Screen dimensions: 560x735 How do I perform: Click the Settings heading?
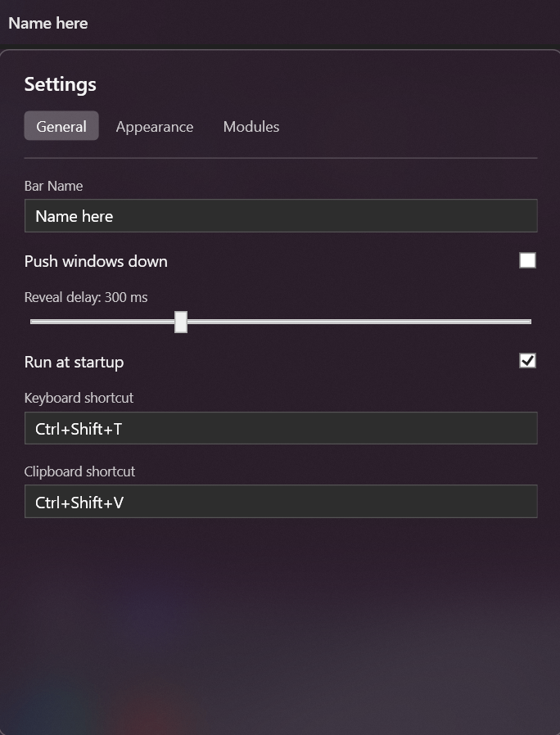coord(61,84)
